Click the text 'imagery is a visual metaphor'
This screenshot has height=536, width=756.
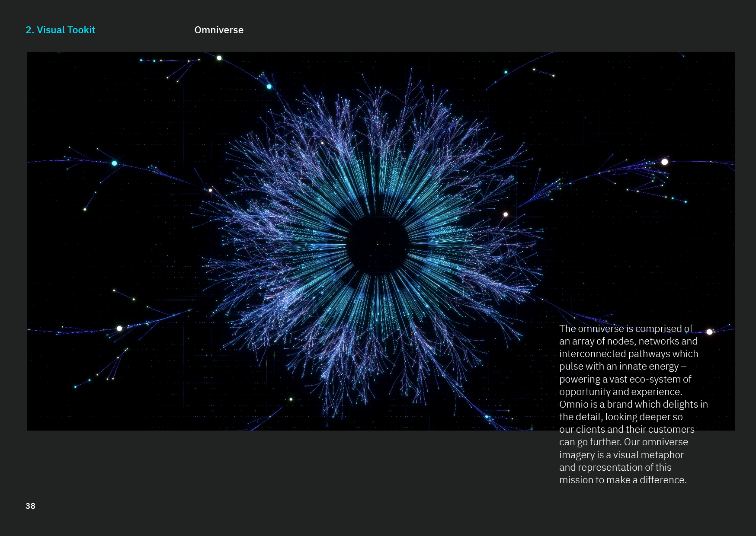tap(621, 455)
